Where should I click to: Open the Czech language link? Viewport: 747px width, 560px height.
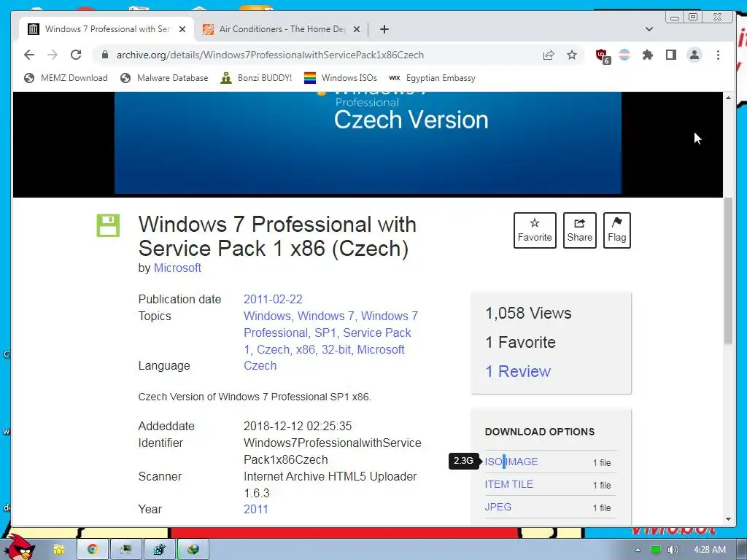click(260, 366)
